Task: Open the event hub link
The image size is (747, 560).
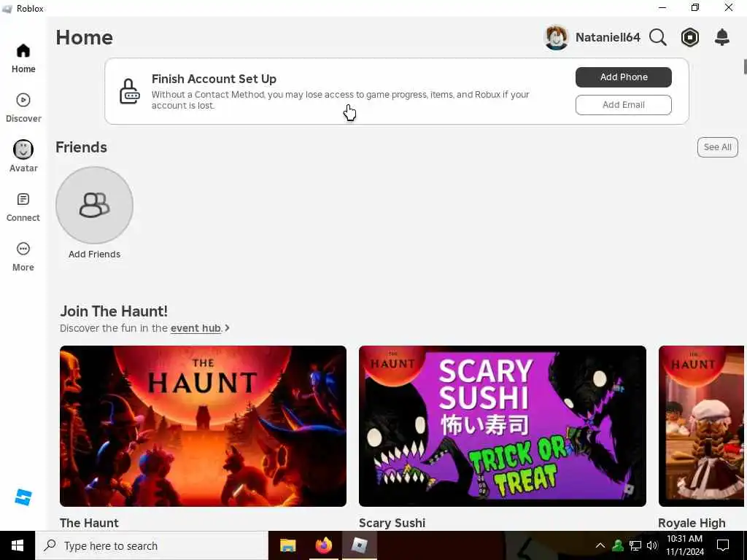Action: (x=196, y=328)
